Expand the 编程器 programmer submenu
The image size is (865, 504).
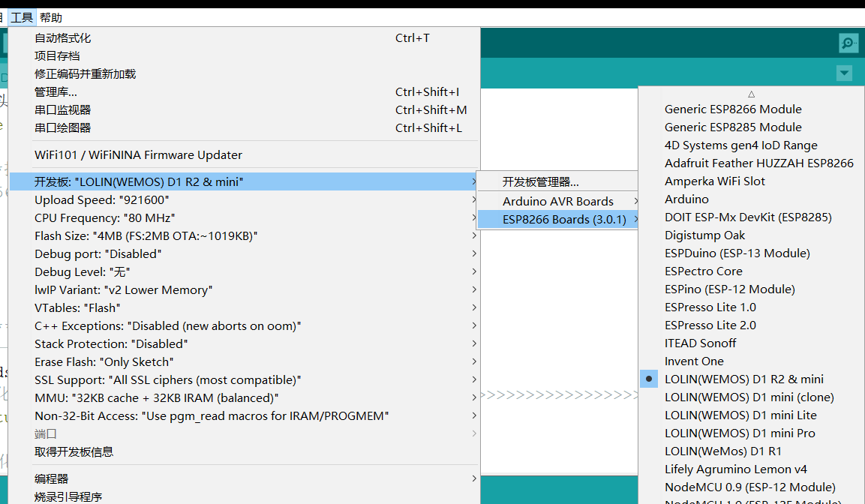click(x=244, y=478)
